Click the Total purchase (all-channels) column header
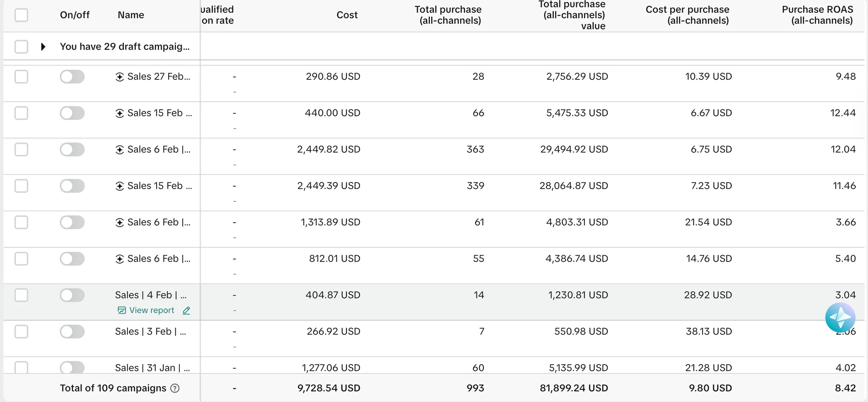 click(x=448, y=15)
